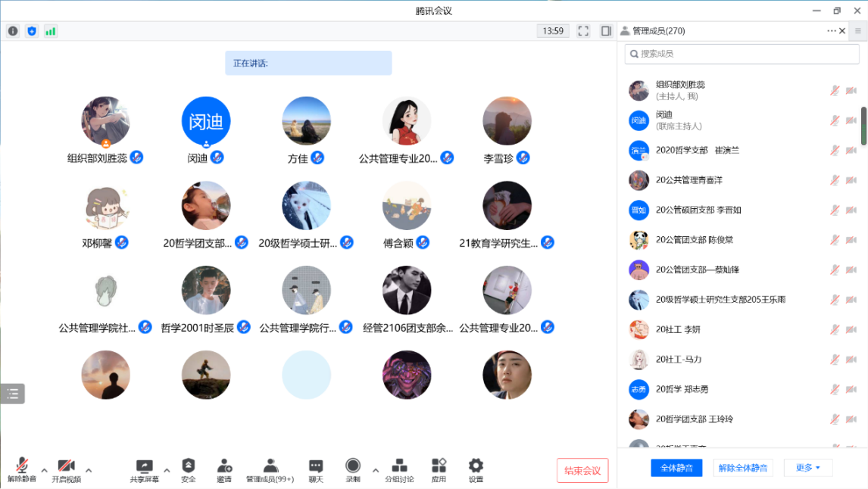Image resolution: width=868 pixels, height=489 pixels.
Task: Open the 更多 dropdown in members panel
Action: (x=807, y=468)
